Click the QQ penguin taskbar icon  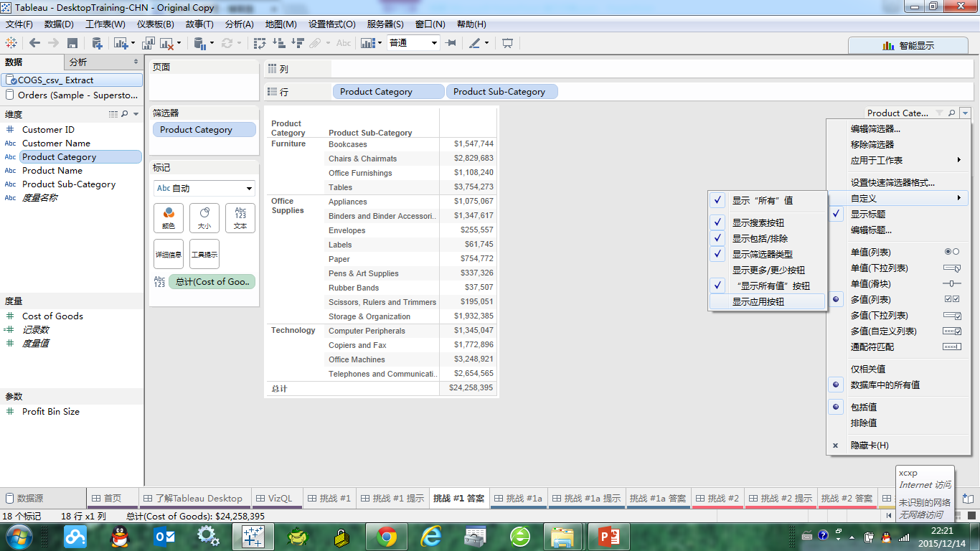point(120,536)
